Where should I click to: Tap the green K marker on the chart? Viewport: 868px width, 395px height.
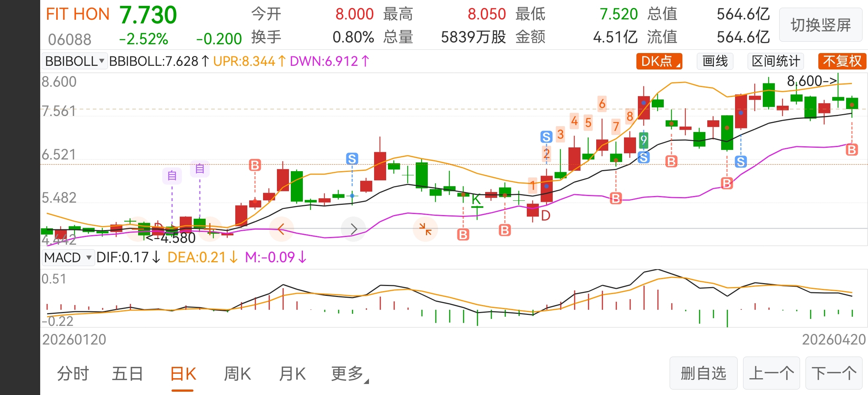pos(476,200)
